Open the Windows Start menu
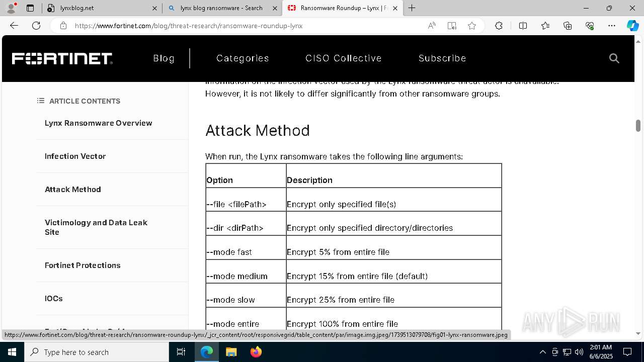 (x=12, y=352)
